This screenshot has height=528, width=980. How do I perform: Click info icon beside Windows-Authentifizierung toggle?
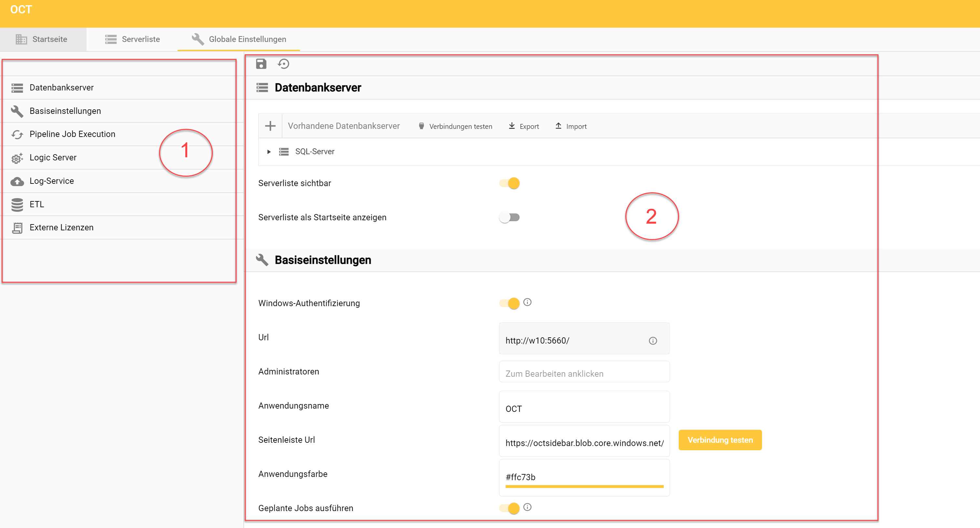[527, 302]
